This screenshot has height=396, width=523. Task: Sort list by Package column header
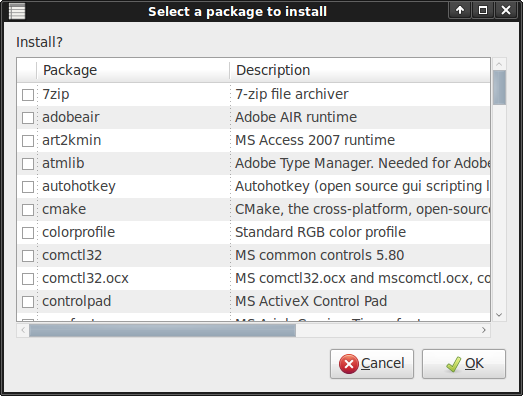coord(133,70)
